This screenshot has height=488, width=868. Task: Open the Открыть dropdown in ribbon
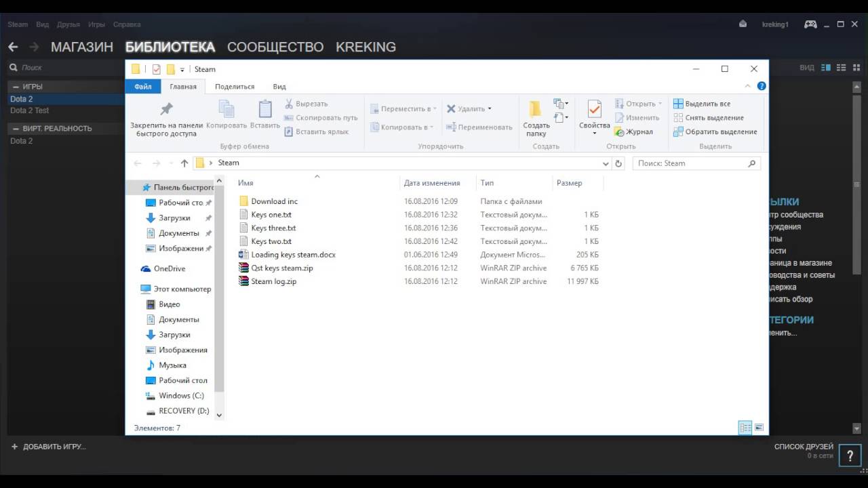(660, 104)
